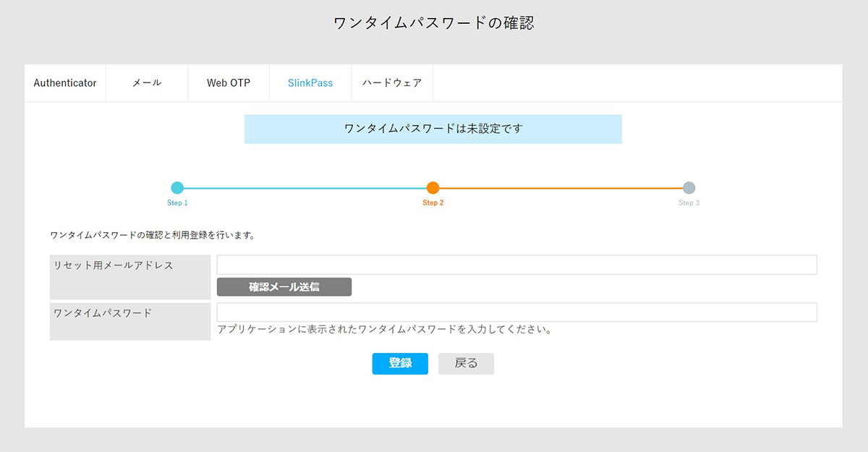Click the ワンタイムパスワードの確認と利用登録を行います text
Image resolution: width=868 pixels, height=452 pixels.
pyautogui.click(x=153, y=236)
